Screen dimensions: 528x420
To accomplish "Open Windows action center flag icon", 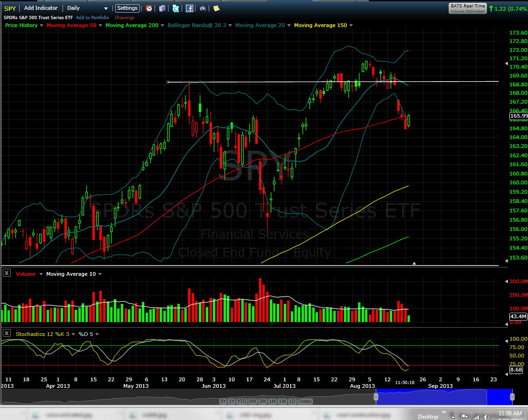I will click(465, 417).
